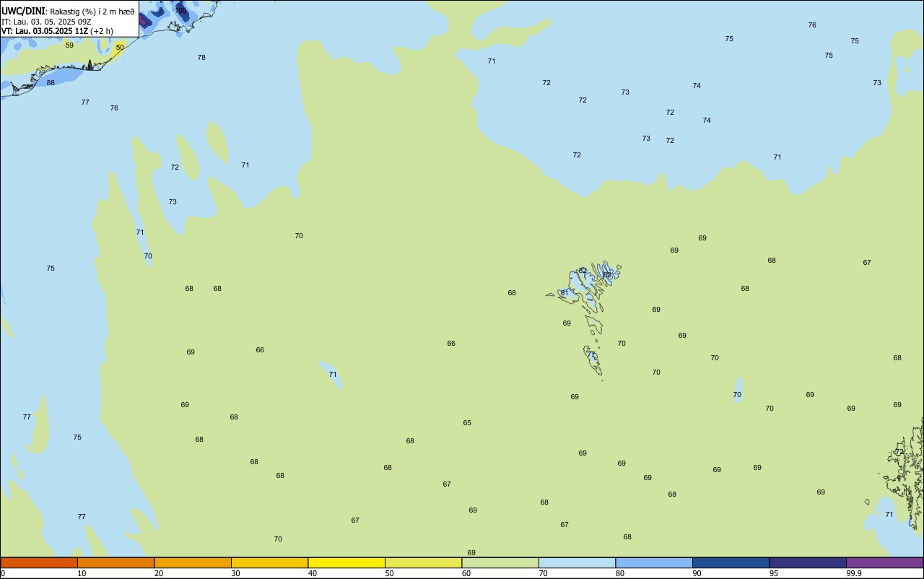Click the legend scale label '20'
This screenshot has width=924, height=579.
(x=159, y=573)
